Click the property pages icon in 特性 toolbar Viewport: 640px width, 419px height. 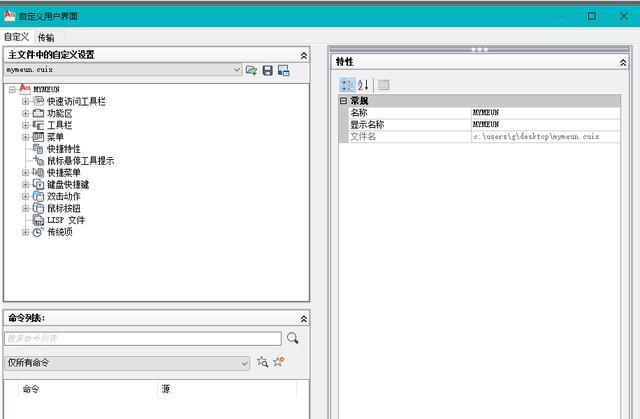(383, 85)
